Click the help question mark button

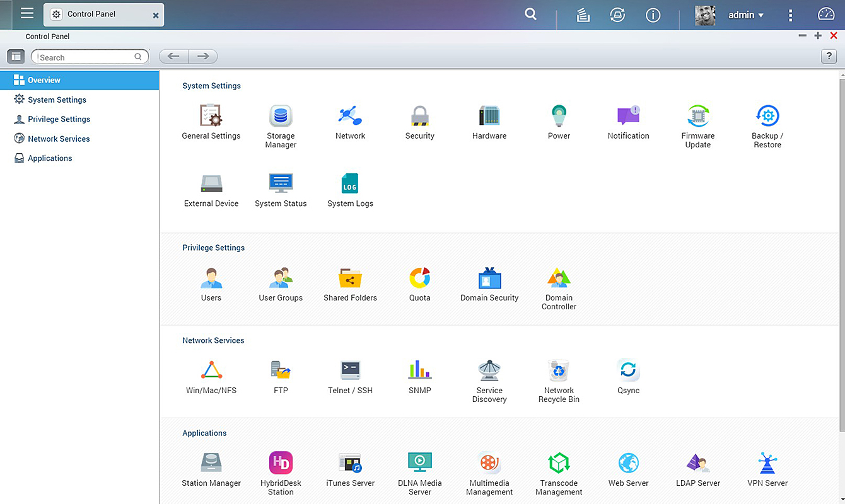[x=829, y=57]
